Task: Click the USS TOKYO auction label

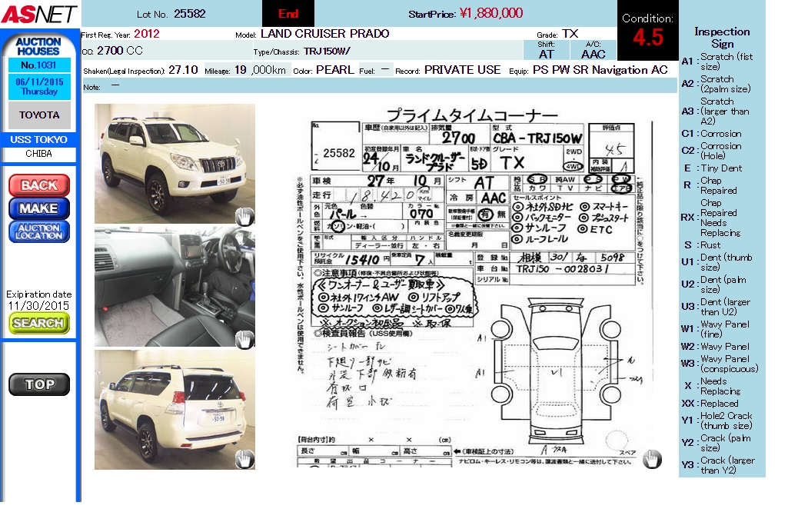Action: point(38,140)
